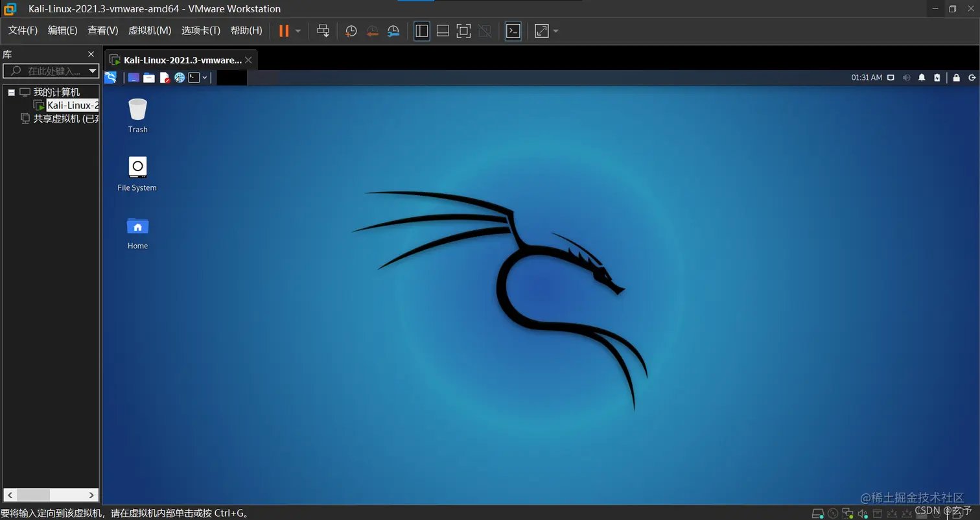Image resolution: width=980 pixels, height=520 pixels.
Task: Click the power manager battery icon
Action: (937, 78)
